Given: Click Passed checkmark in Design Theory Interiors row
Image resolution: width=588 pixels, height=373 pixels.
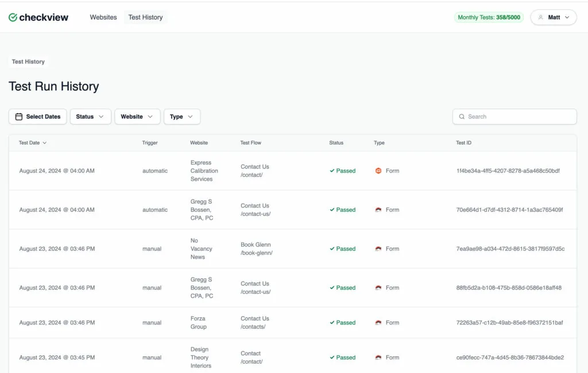Looking at the screenshot, I should (x=332, y=358).
